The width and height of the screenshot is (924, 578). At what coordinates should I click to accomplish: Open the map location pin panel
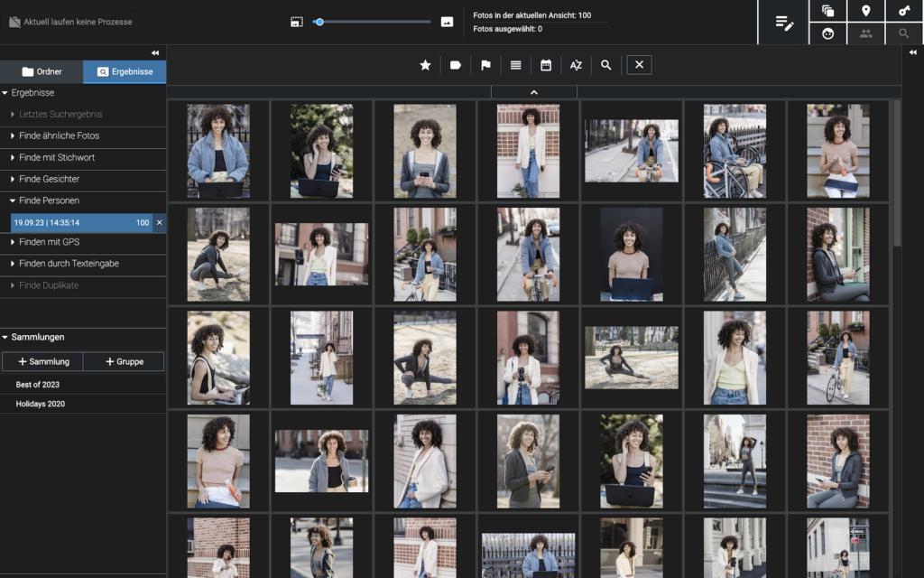866,11
